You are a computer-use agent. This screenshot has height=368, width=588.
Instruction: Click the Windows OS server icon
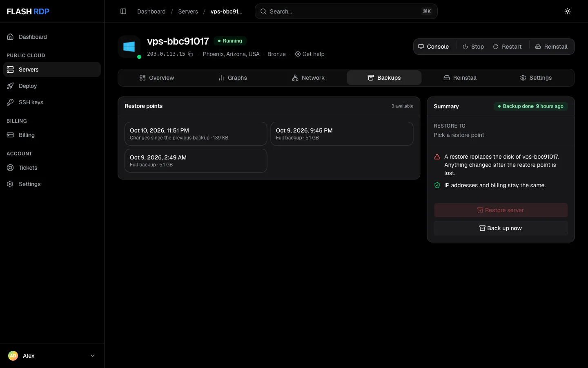click(129, 47)
